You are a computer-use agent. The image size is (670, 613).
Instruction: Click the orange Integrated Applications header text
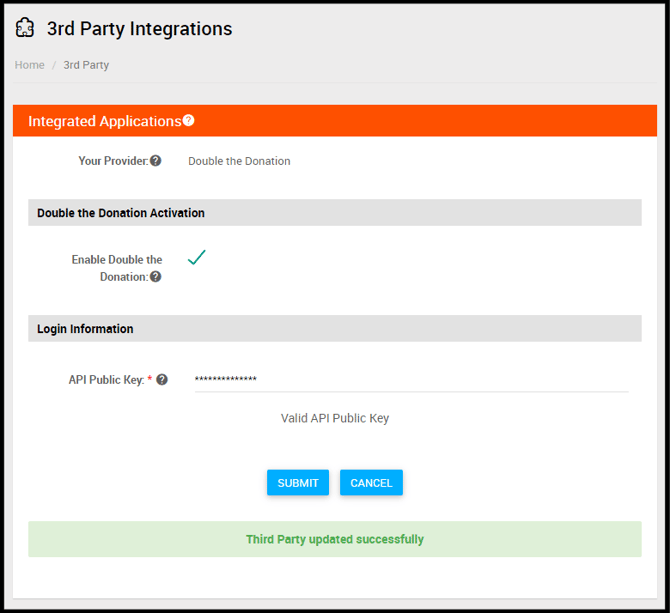[x=104, y=121]
